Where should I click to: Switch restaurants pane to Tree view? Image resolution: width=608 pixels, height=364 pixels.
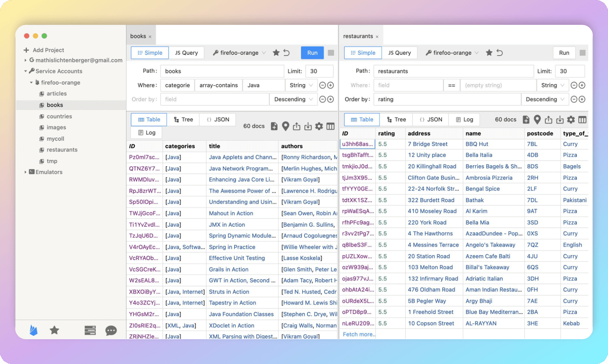pyautogui.click(x=396, y=120)
